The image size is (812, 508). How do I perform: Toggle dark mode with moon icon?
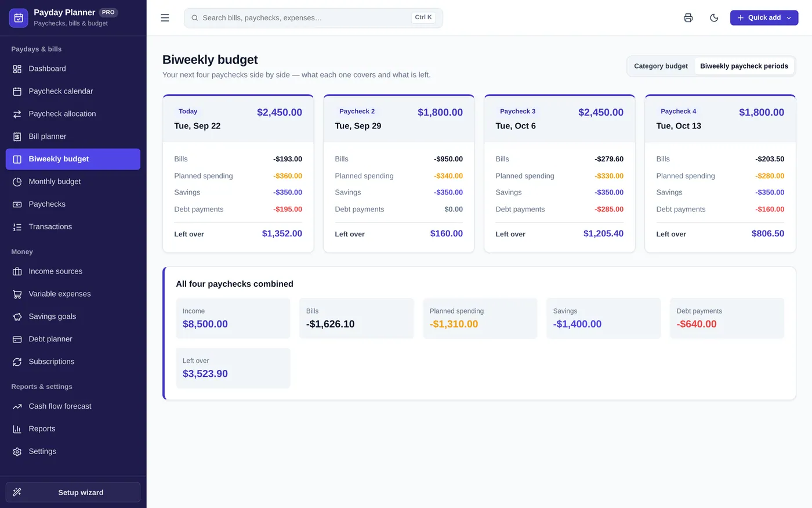pyautogui.click(x=714, y=18)
